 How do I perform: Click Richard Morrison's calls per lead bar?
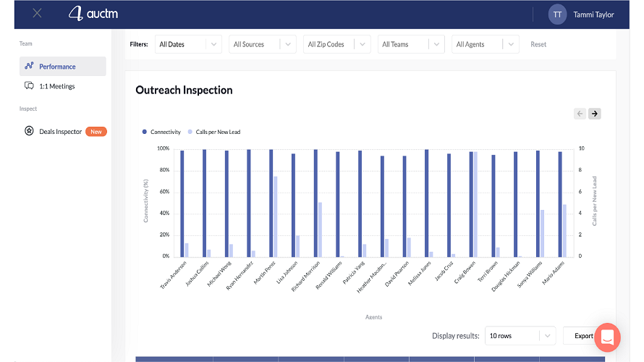click(320, 230)
